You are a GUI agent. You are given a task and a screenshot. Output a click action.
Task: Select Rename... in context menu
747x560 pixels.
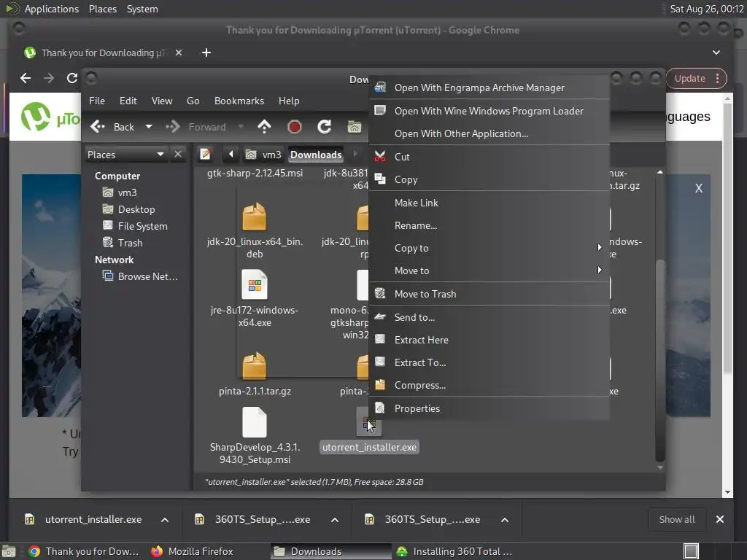[489, 226]
